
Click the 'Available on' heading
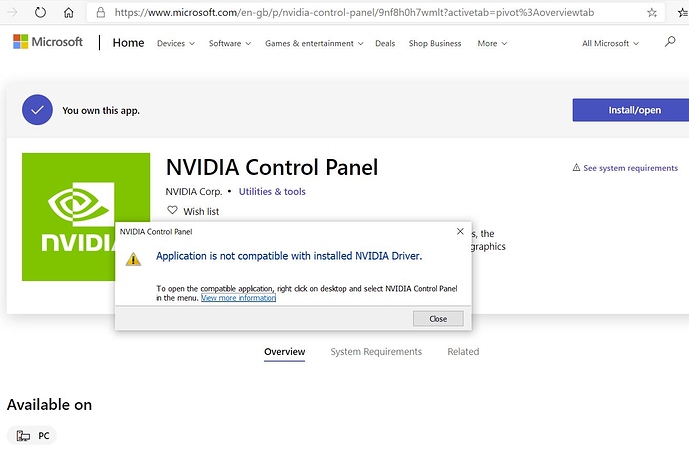[x=49, y=404]
